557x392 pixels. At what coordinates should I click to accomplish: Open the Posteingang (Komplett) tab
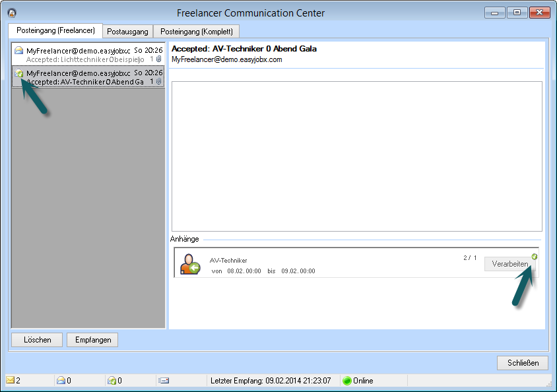(197, 32)
